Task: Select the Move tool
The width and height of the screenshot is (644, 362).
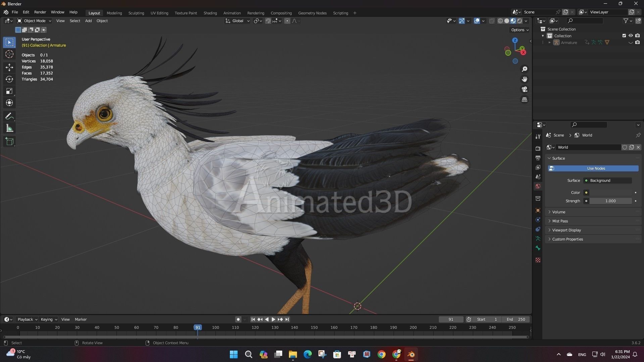Action: 9,67
